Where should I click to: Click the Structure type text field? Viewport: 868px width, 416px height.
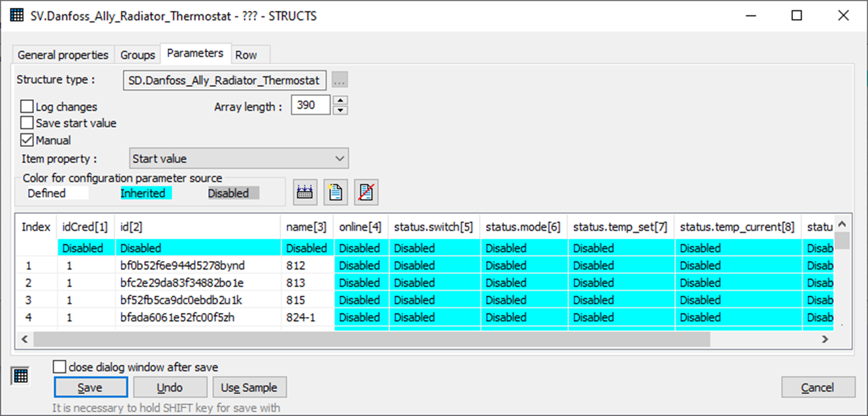pos(226,80)
